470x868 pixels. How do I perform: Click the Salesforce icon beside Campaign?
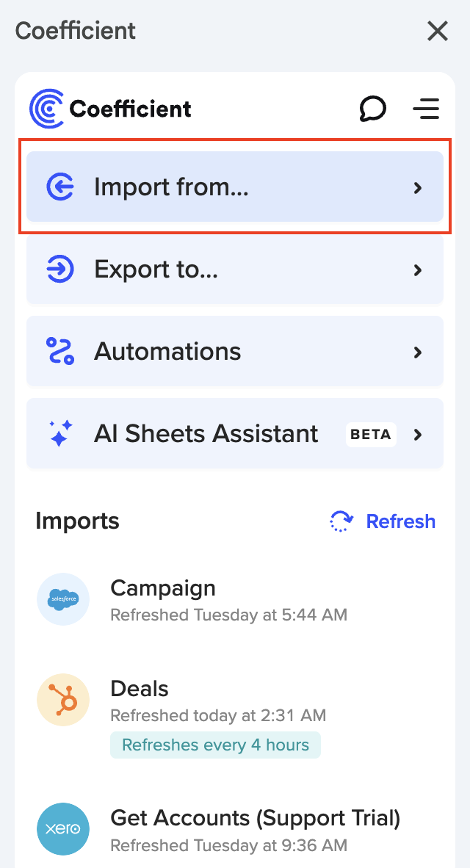[x=63, y=599]
